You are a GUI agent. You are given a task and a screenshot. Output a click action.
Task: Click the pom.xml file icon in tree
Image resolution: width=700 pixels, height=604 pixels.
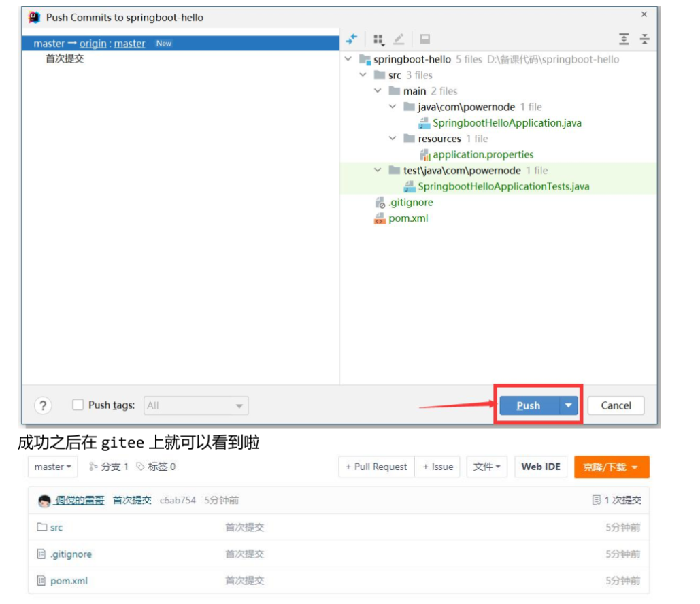click(380, 218)
